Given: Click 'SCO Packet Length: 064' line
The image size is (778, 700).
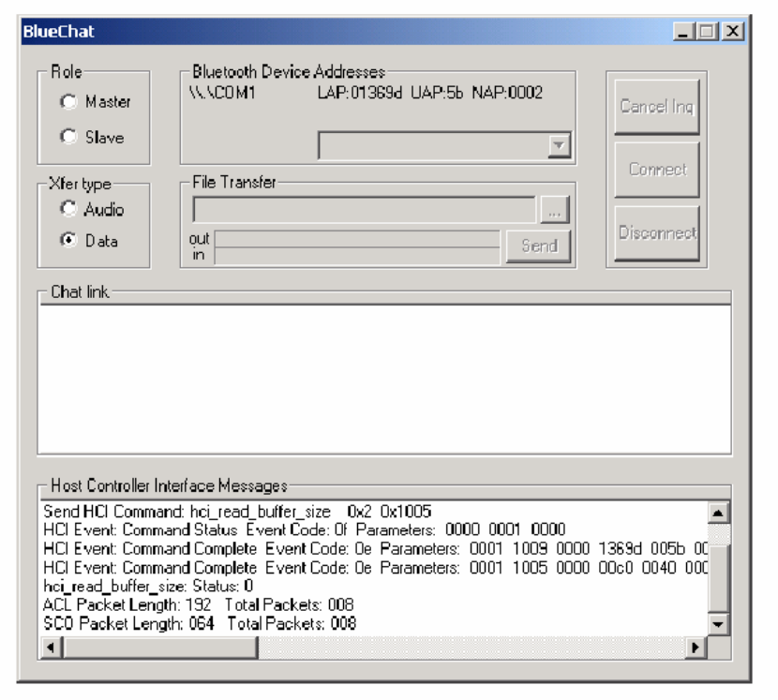Looking at the screenshot, I should coord(200,623).
